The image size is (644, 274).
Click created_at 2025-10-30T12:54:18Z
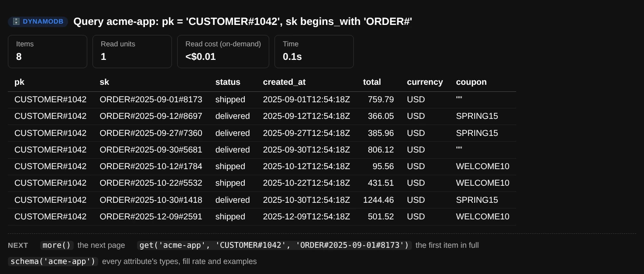coord(306,200)
